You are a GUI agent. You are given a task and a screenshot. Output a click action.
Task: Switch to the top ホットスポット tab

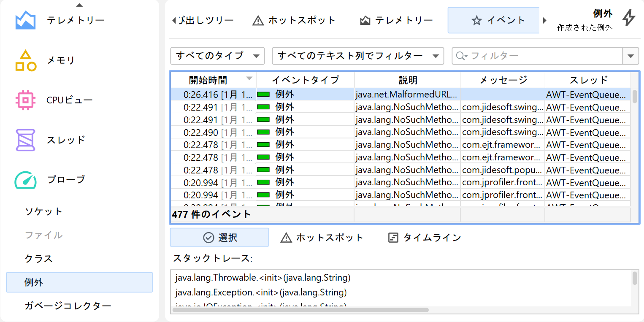pos(294,20)
